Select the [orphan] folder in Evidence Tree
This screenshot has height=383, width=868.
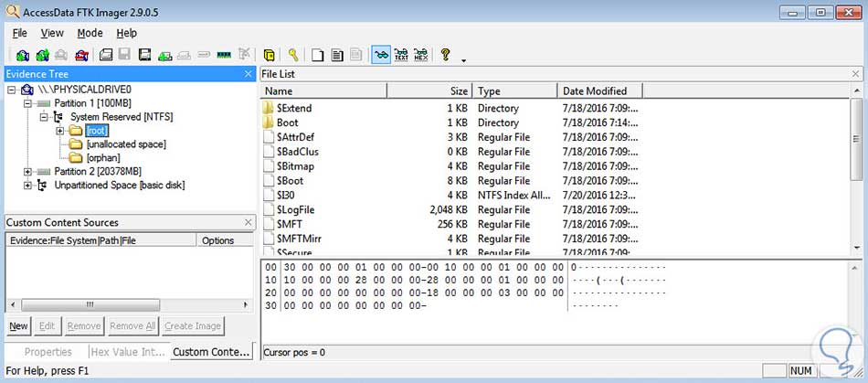coord(103,158)
